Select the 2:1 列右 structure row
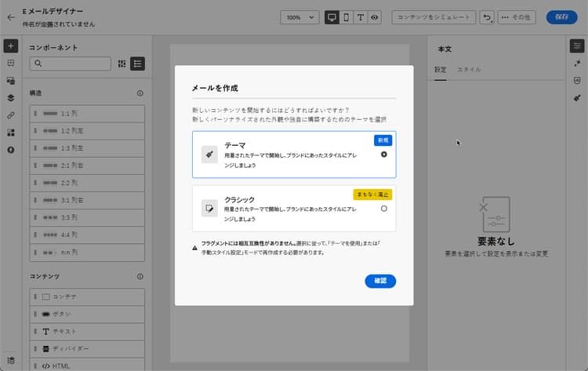 pos(87,165)
